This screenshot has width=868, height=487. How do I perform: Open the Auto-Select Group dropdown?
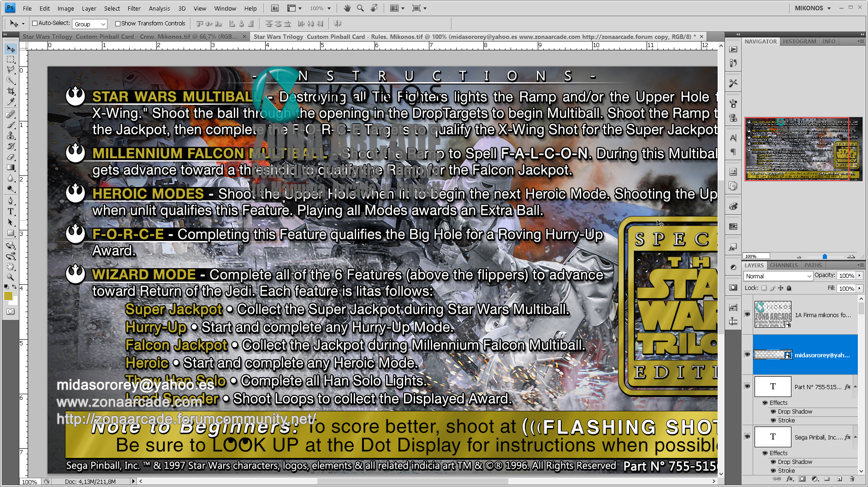click(x=90, y=24)
